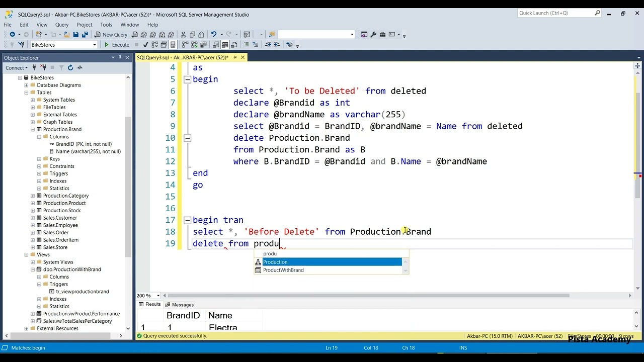Click the Parse query checkmark icon
The height and width of the screenshot is (362, 644).
pos(145,45)
